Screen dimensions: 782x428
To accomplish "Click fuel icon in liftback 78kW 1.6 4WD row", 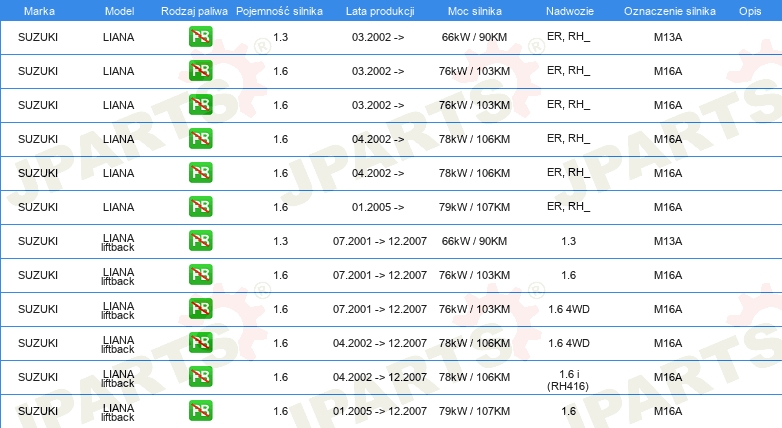I will tap(200, 342).
